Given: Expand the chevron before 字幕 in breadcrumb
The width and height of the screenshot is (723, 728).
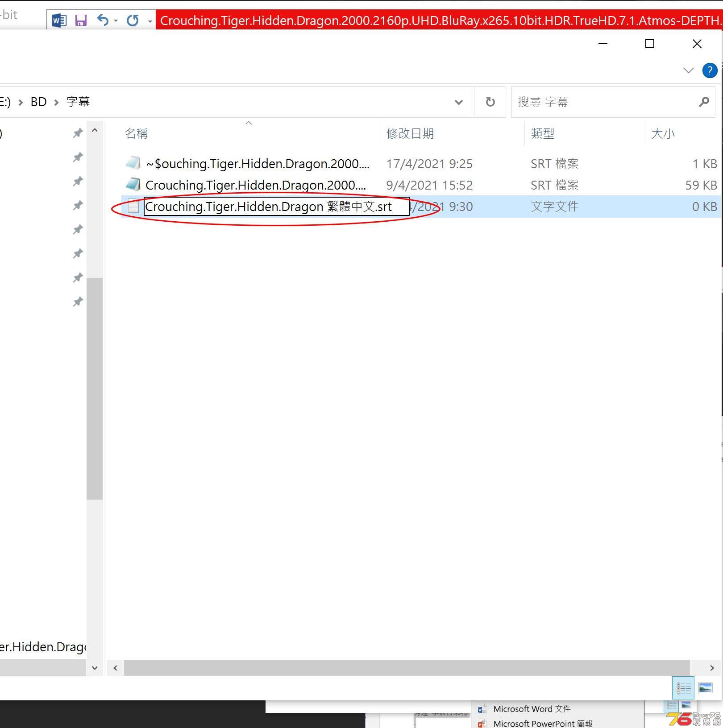Looking at the screenshot, I should click(56, 103).
